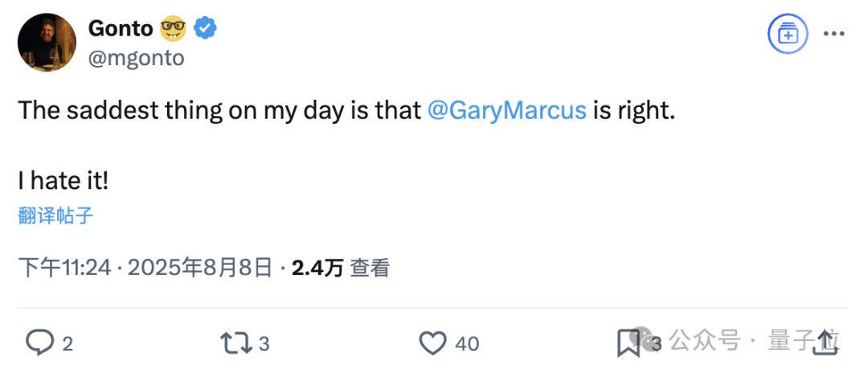This screenshot has width=868, height=374.
Task: Open the share icon menu
Action: pyautogui.click(x=825, y=343)
